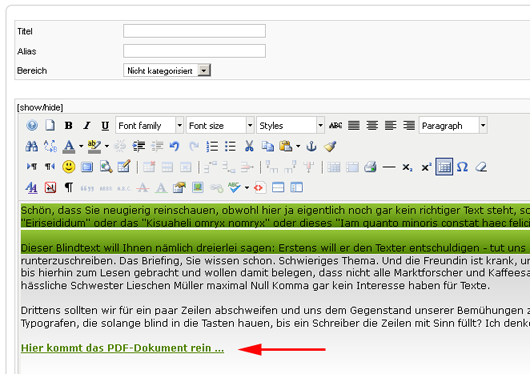Insert a bulleted list
Screen dimensions: 530x374
tap(230, 146)
